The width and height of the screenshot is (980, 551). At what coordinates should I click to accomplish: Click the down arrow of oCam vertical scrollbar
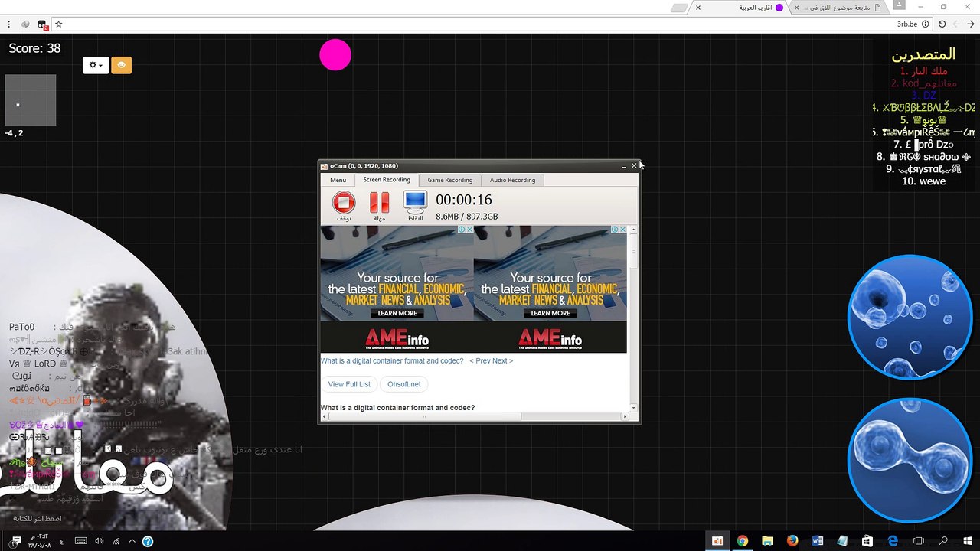click(634, 408)
